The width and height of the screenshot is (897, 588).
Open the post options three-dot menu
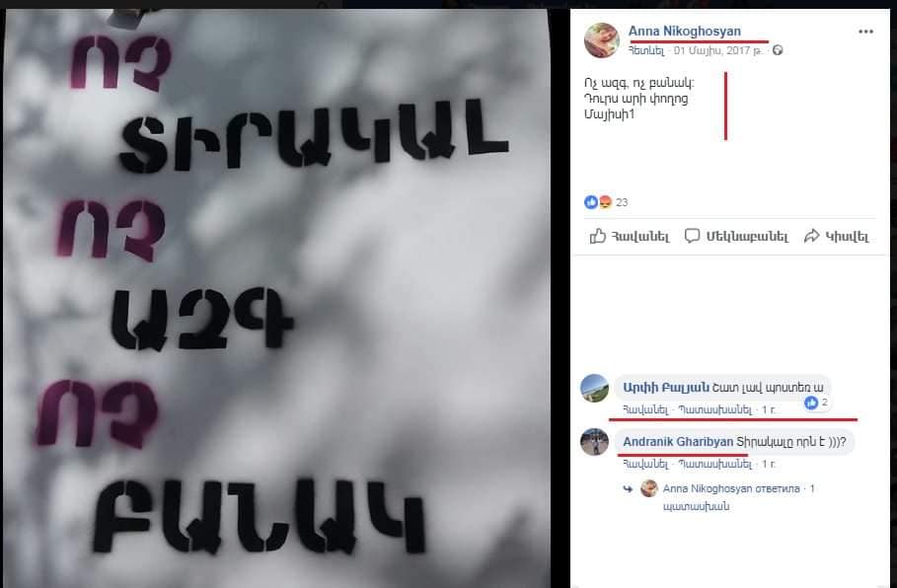865,32
